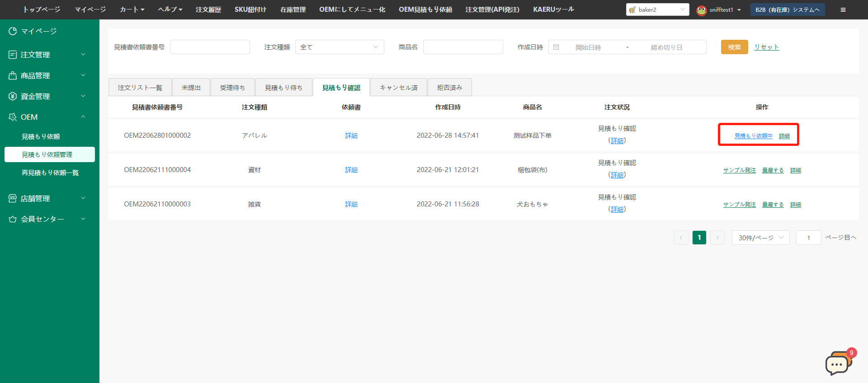Expand the 会員センター sidebar section chevron
This screenshot has height=383, width=868.
(x=83, y=219)
